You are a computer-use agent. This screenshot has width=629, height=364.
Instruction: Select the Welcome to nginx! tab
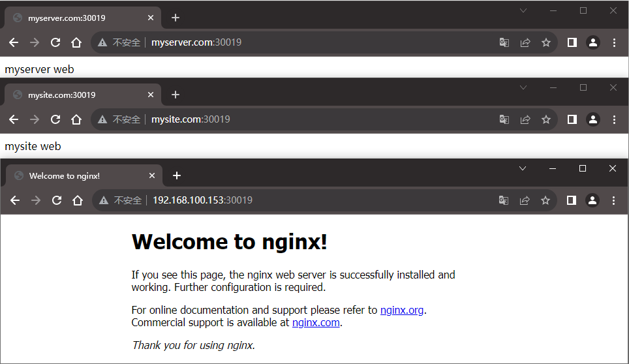(84, 175)
